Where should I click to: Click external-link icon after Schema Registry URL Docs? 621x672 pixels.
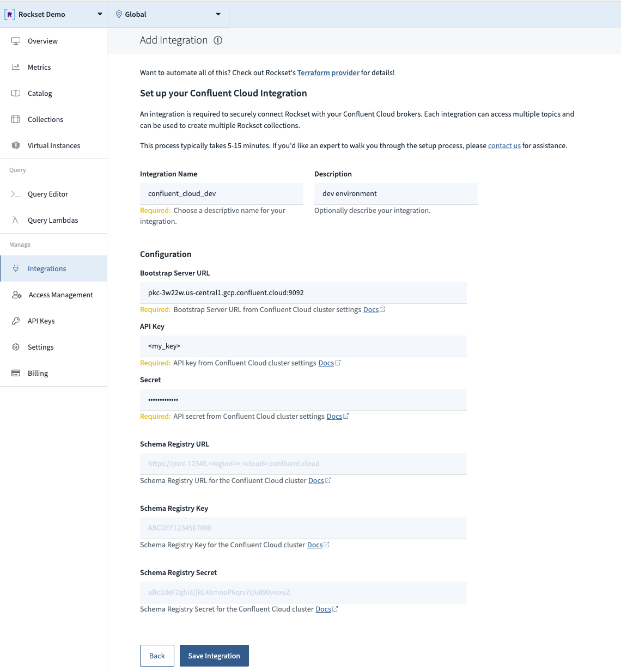pos(328,480)
